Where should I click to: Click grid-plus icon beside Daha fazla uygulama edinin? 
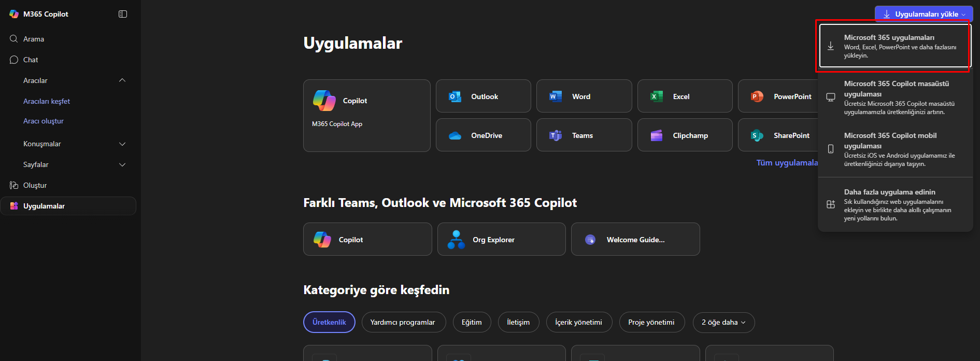tap(831, 204)
